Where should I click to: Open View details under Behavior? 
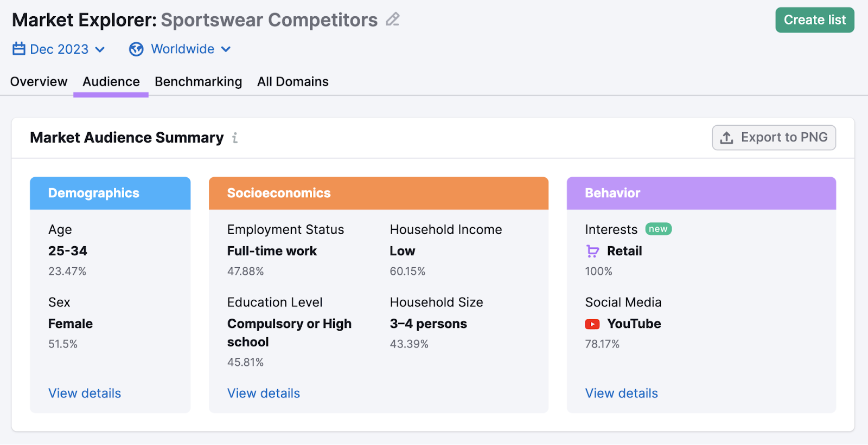pos(621,393)
